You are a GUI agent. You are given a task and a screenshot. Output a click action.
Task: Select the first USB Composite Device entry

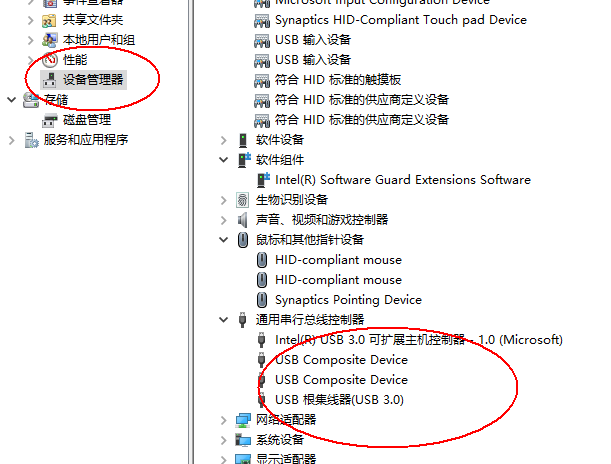point(341,360)
